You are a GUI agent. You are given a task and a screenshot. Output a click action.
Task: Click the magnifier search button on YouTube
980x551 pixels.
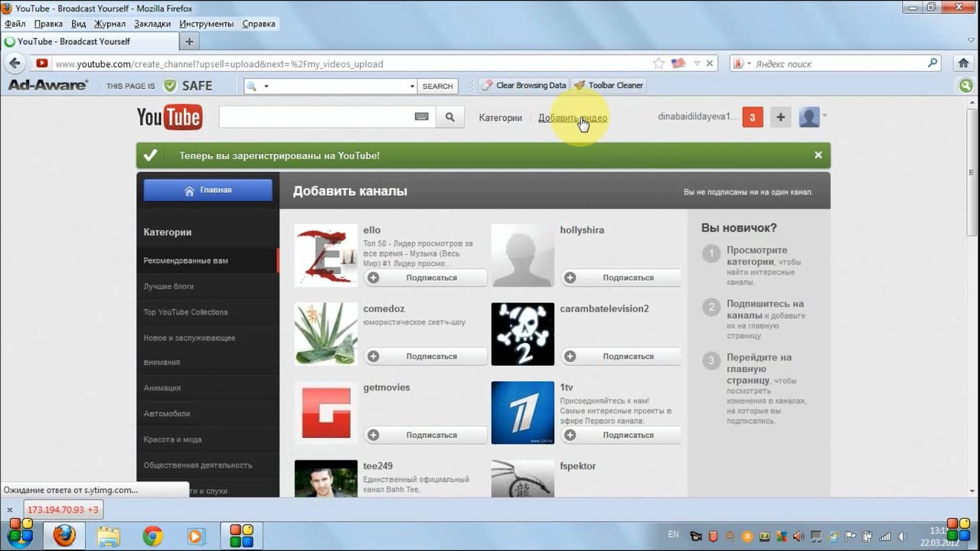coord(450,117)
